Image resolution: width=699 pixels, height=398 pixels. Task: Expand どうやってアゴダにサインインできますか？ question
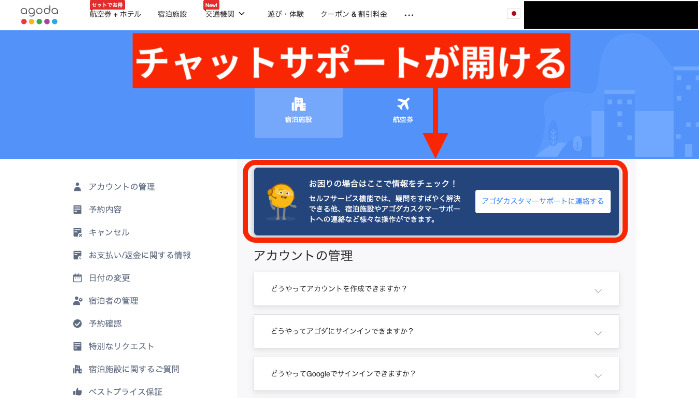pos(436,331)
